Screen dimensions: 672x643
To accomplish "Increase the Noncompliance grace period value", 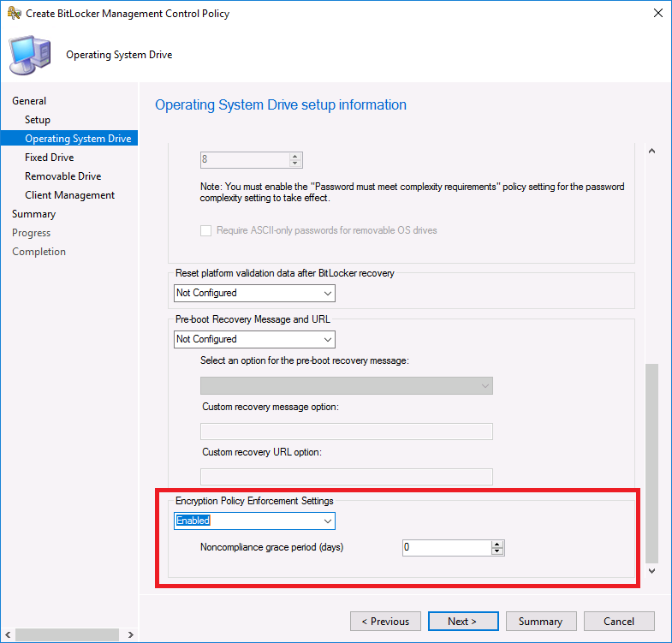I will click(497, 545).
